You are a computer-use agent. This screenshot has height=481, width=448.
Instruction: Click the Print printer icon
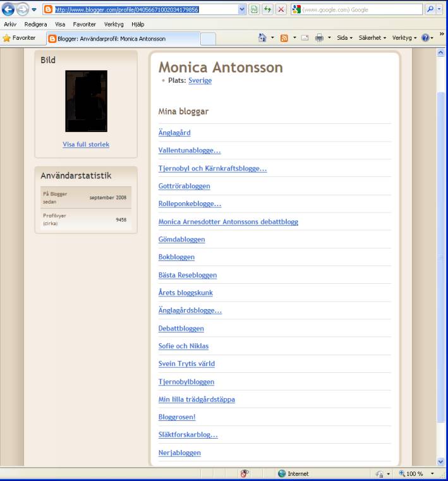click(319, 38)
